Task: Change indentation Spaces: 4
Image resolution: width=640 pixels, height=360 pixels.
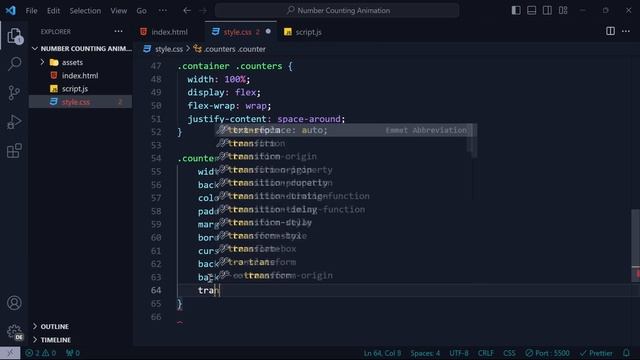Action: point(425,353)
